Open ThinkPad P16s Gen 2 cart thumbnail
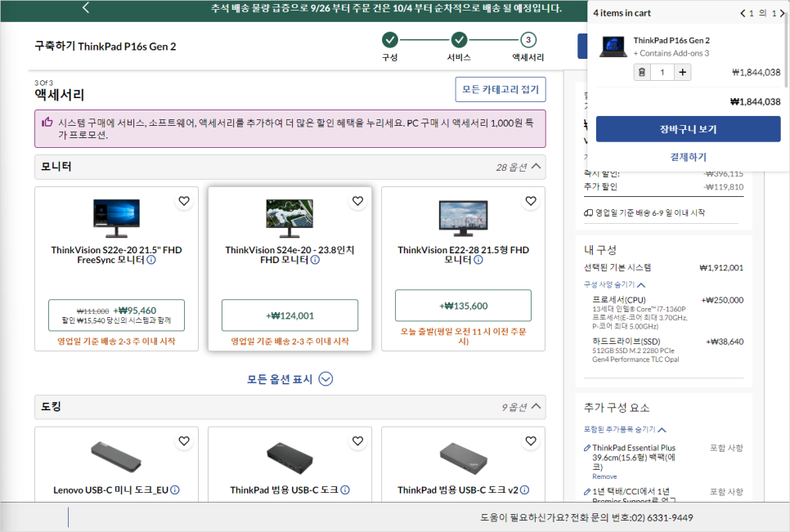The image size is (790, 532). pos(613,47)
